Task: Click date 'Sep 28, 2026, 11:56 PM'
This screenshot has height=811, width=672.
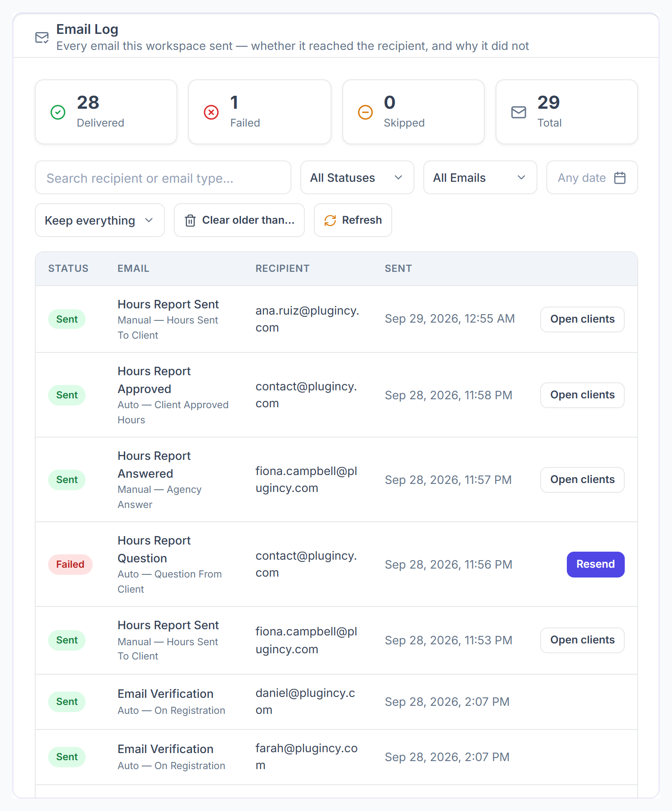Action: (448, 565)
